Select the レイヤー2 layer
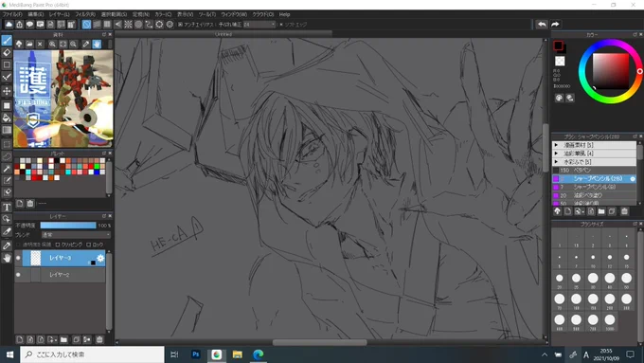 pos(60,275)
